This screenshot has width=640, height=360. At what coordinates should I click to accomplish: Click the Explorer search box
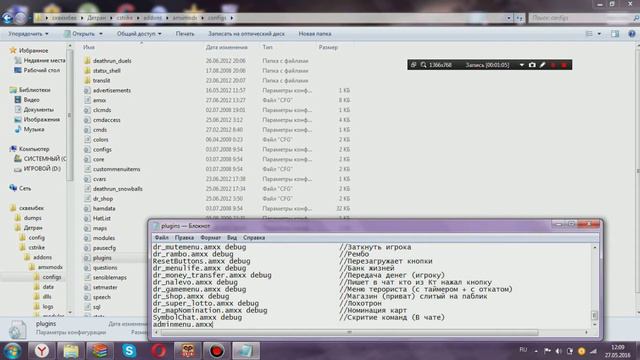[x=583, y=18]
